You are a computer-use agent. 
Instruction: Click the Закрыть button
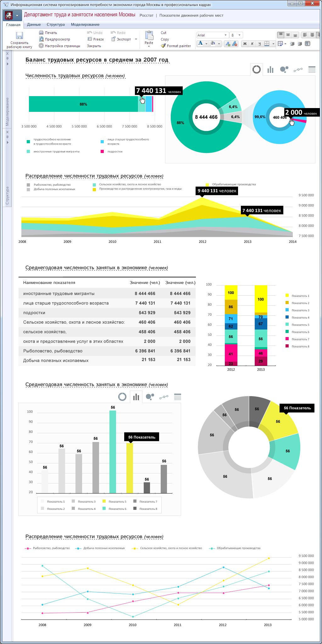coord(94,46)
